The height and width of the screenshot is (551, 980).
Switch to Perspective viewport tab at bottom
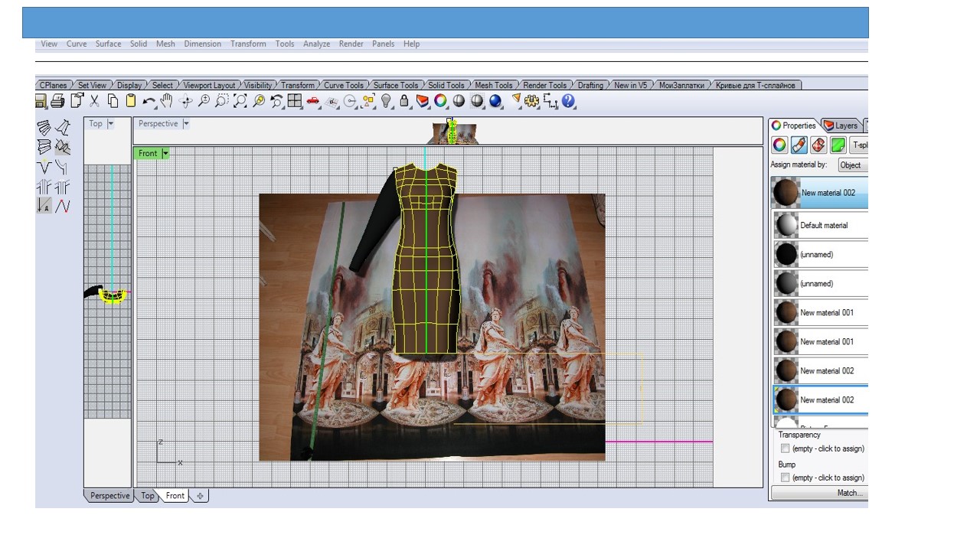(109, 496)
